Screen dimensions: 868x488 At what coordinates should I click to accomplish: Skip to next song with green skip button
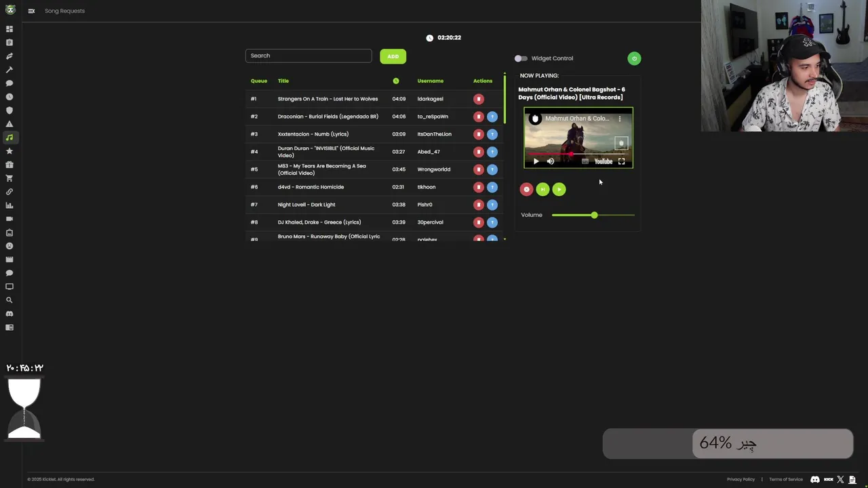pos(542,190)
